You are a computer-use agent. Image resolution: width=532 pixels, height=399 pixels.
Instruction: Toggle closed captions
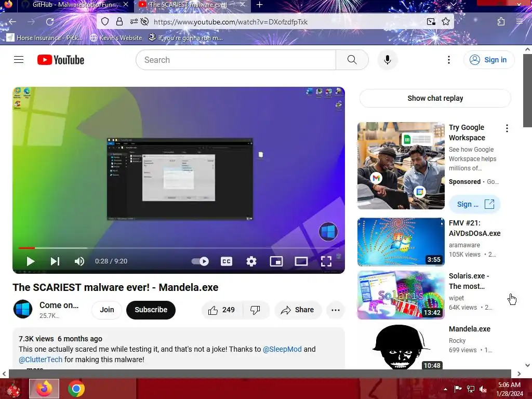(x=227, y=261)
